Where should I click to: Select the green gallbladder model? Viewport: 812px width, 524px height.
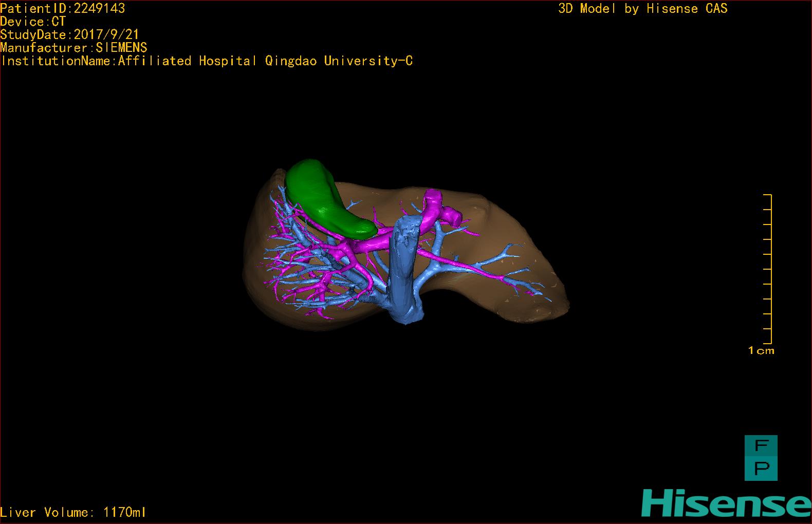(x=327, y=199)
